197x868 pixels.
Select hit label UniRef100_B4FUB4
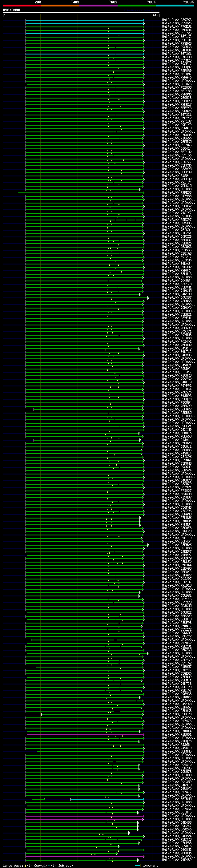point(177,50)
